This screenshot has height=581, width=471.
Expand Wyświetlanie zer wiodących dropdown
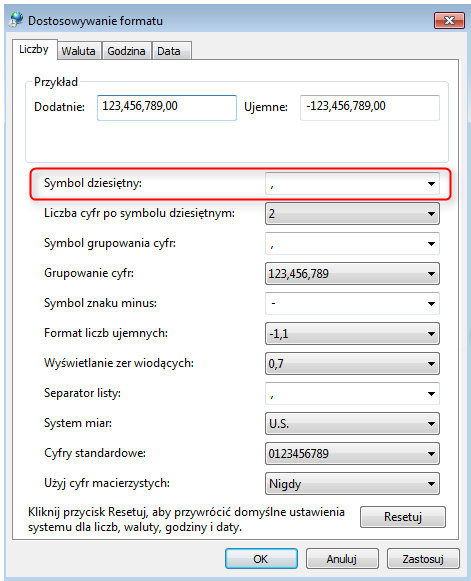click(x=352, y=363)
